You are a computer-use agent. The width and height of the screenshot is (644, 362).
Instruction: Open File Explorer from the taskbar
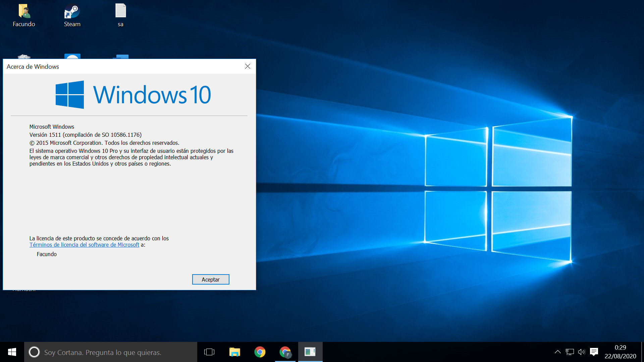click(x=234, y=352)
